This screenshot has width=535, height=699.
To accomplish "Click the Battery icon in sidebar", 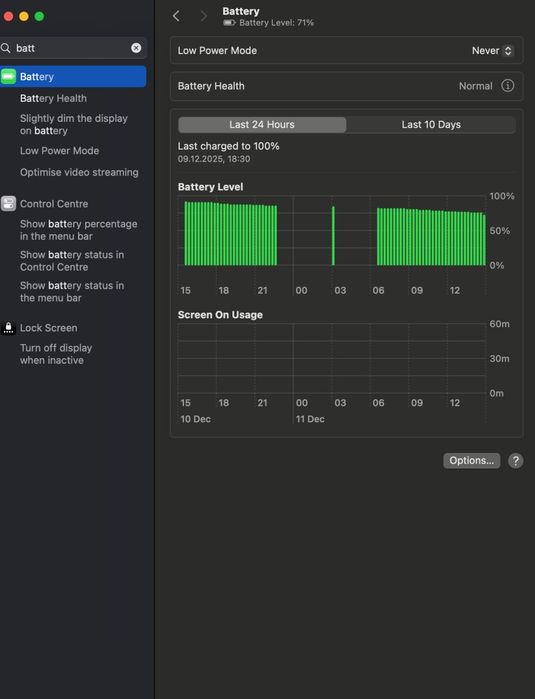I will [x=8, y=77].
